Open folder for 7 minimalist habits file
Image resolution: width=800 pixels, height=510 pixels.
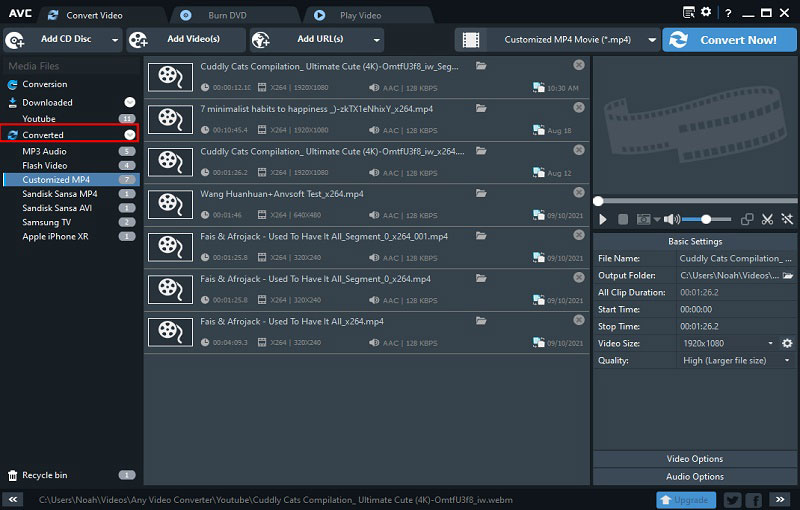click(481, 108)
